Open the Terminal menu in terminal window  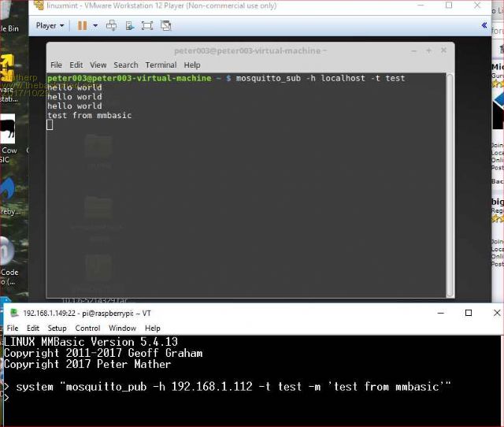[x=161, y=65]
